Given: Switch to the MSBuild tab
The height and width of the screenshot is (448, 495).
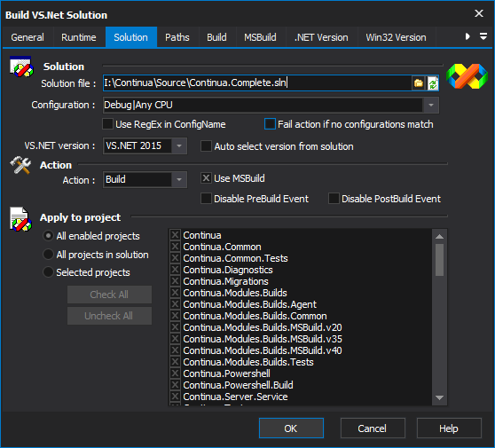Looking at the screenshot, I should tap(260, 37).
